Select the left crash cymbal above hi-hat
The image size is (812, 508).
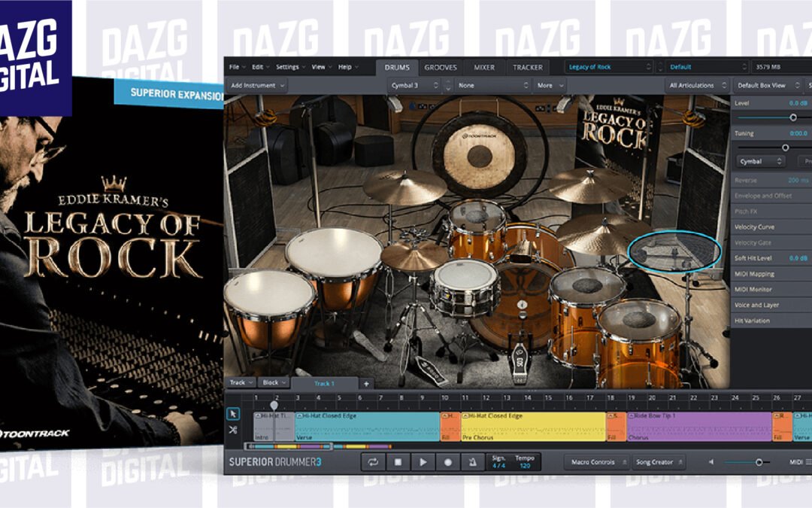(x=404, y=187)
